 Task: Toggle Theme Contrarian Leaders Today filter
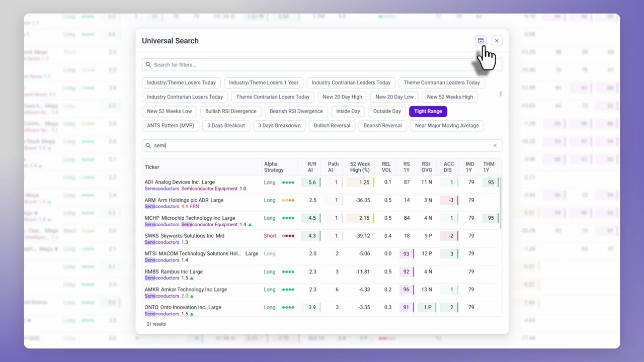click(442, 82)
